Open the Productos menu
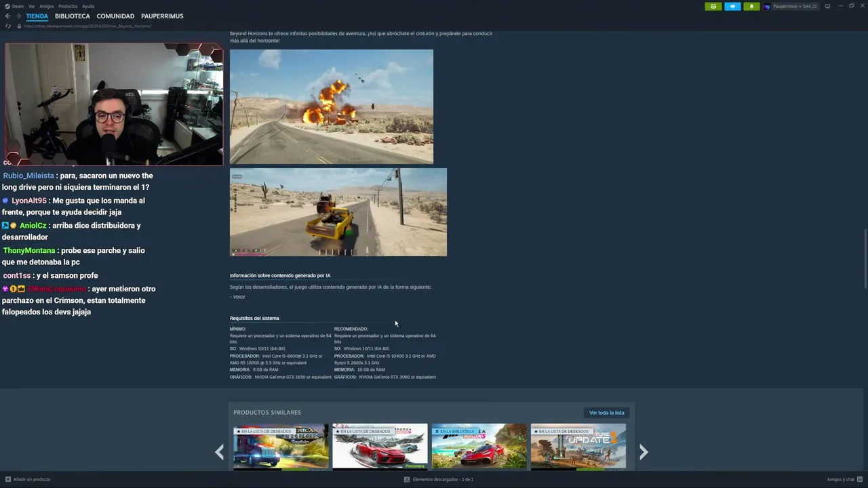The height and width of the screenshot is (488, 868). (68, 6)
